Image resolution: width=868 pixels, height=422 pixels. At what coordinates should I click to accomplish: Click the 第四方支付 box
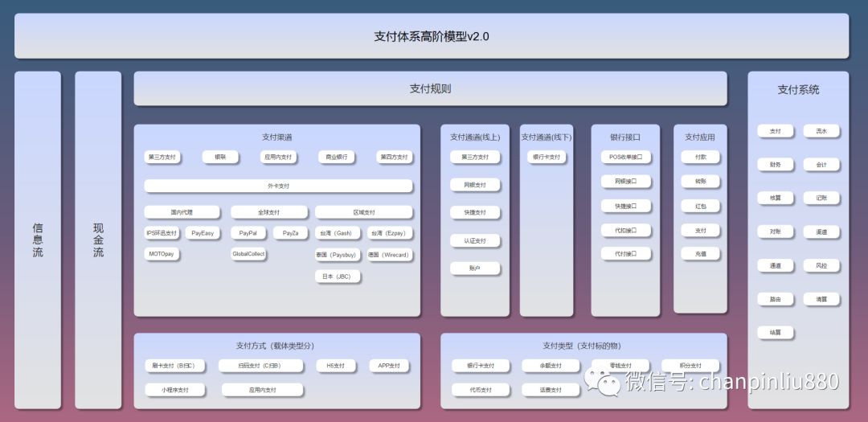[395, 157]
